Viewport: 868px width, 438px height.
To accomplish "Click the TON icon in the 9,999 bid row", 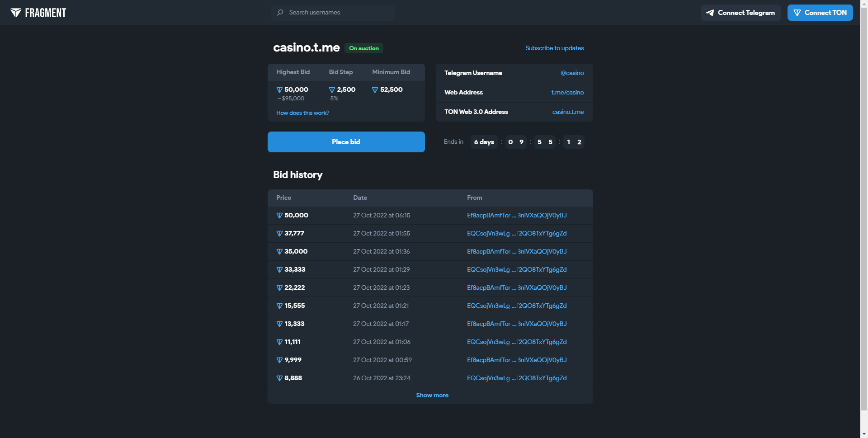I will click(x=279, y=360).
